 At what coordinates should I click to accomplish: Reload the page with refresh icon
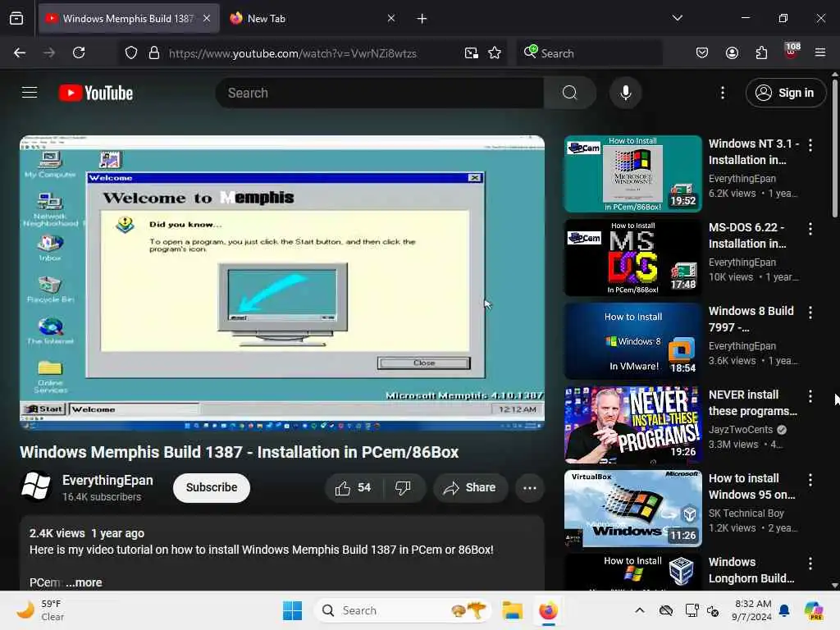(79, 52)
